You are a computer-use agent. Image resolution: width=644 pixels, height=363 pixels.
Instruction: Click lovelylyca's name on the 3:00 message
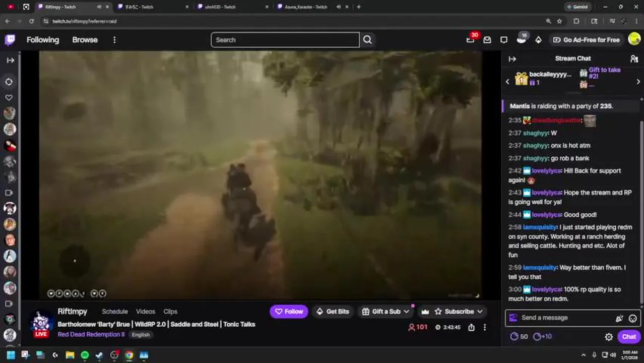[546, 289]
